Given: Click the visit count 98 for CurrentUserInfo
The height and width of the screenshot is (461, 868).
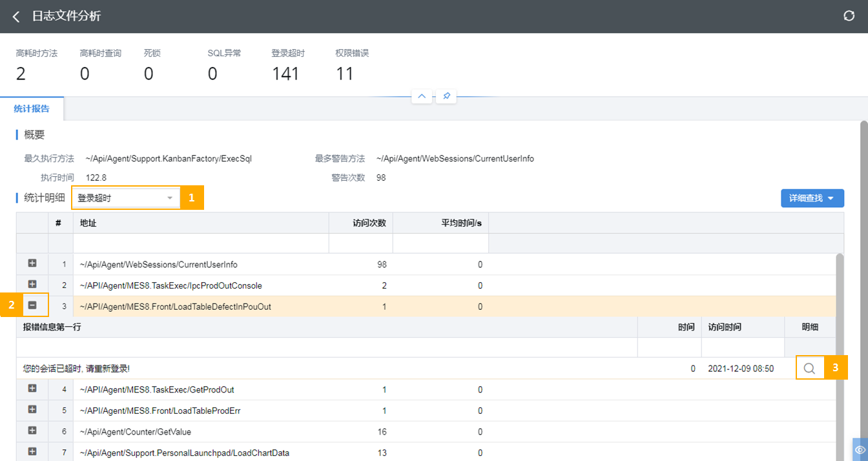Looking at the screenshot, I should tap(382, 265).
